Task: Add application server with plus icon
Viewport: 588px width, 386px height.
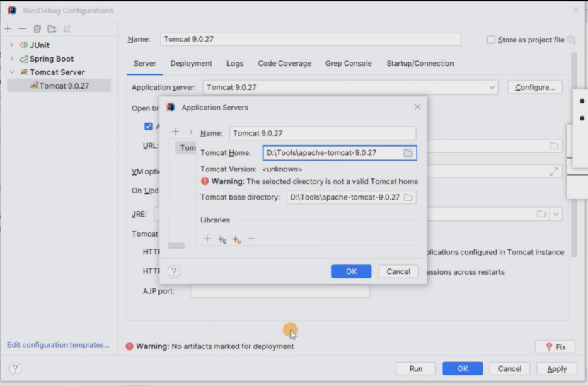Action: click(175, 132)
